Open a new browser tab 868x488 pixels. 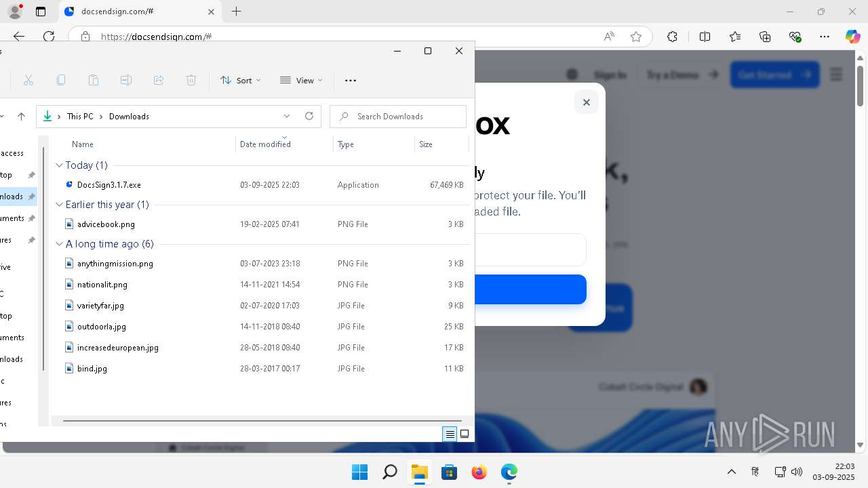click(236, 12)
